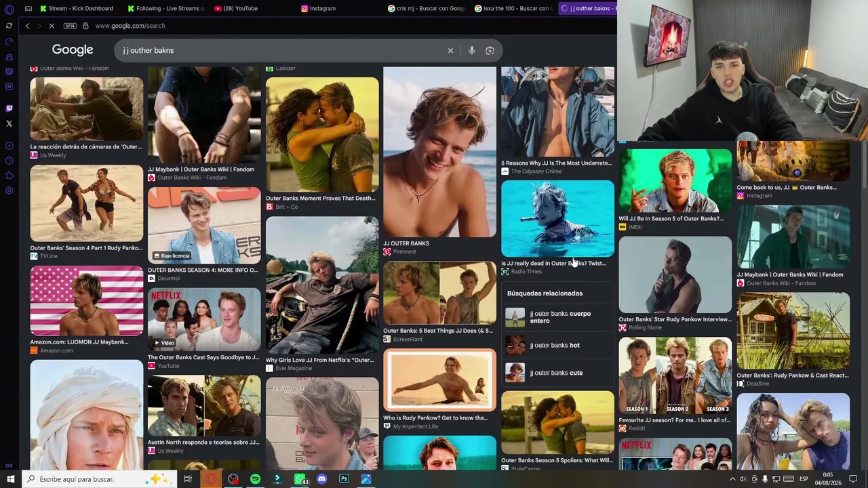Open Opera settings gear in sidebar
The height and width of the screenshot is (488, 868).
tap(9, 190)
